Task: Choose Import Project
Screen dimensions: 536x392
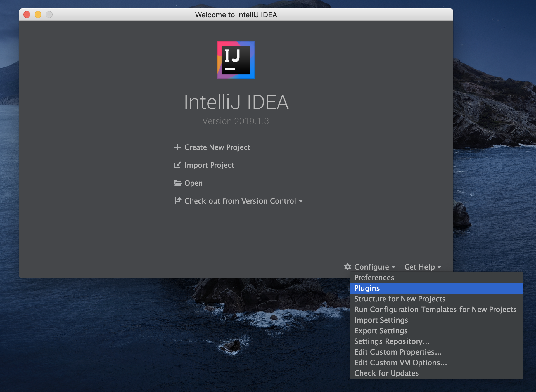Action: [x=209, y=165]
